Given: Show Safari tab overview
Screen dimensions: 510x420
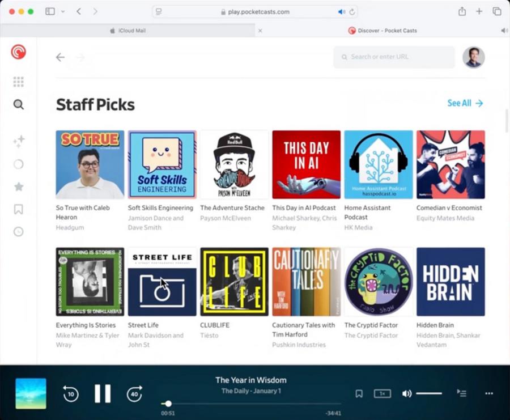Looking at the screenshot, I should point(496,11).
